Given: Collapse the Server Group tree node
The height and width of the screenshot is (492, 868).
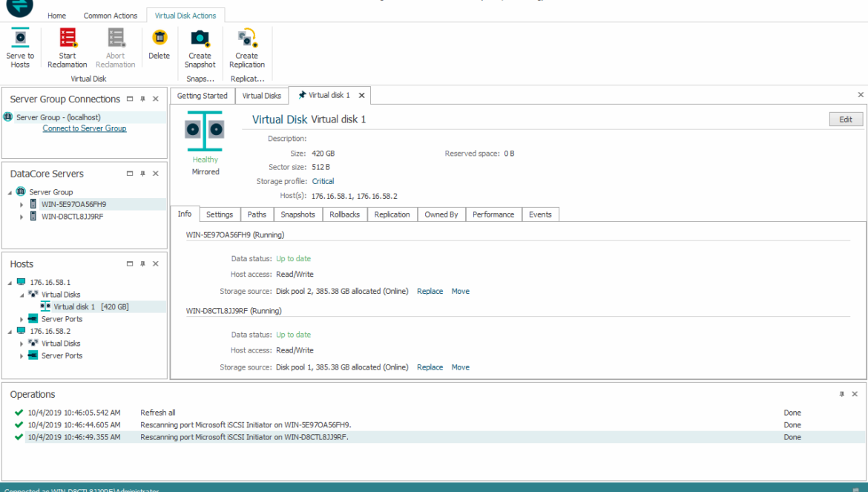Looking at the screenshot, I should coord(10,193).
